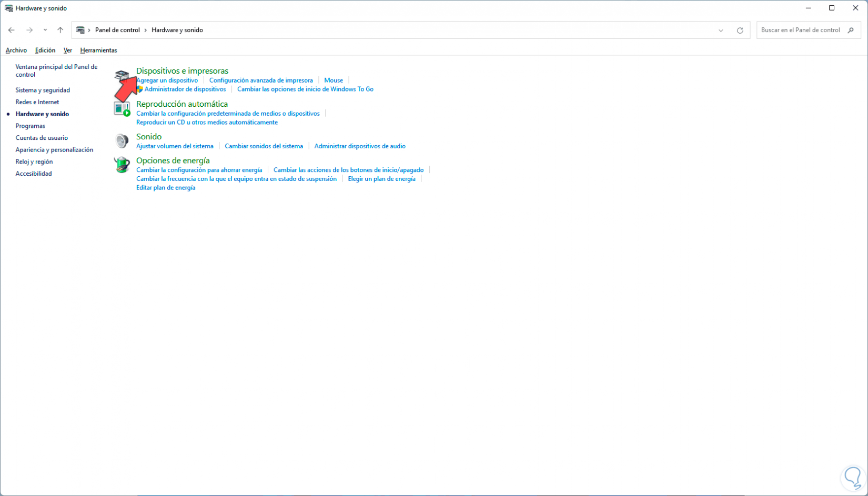Go up one level with up arrow
Image resolution: width=868 pixels, height=496 pixels.
tap(60, 30)
